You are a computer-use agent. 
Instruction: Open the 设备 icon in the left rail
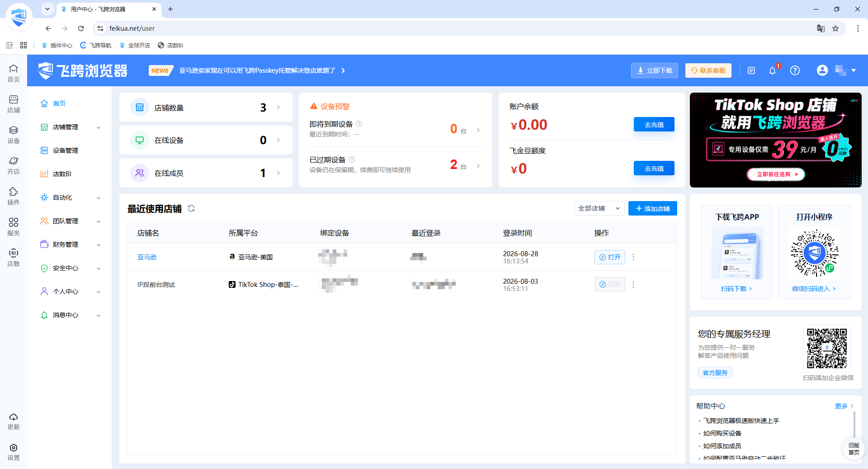[x=14, y=134]
